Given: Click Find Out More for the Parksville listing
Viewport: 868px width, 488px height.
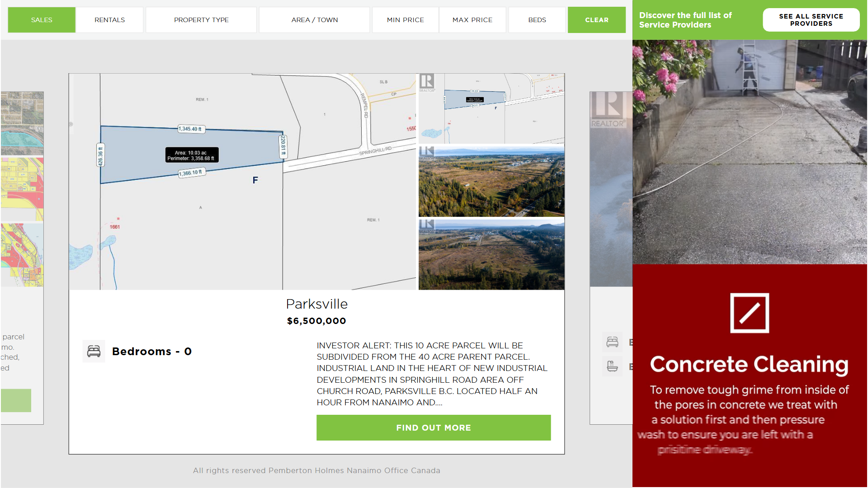Looking at the screenshot, I should 433,427.
